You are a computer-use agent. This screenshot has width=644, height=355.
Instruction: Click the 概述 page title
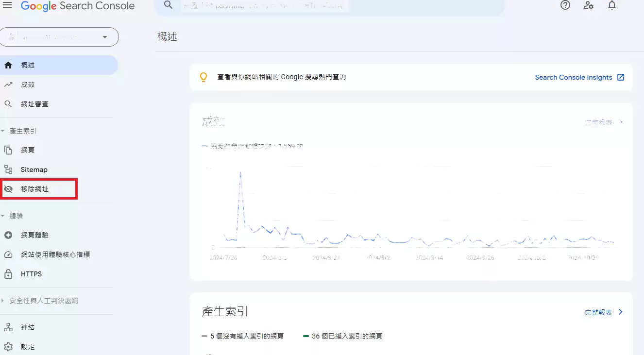[167, 36]
